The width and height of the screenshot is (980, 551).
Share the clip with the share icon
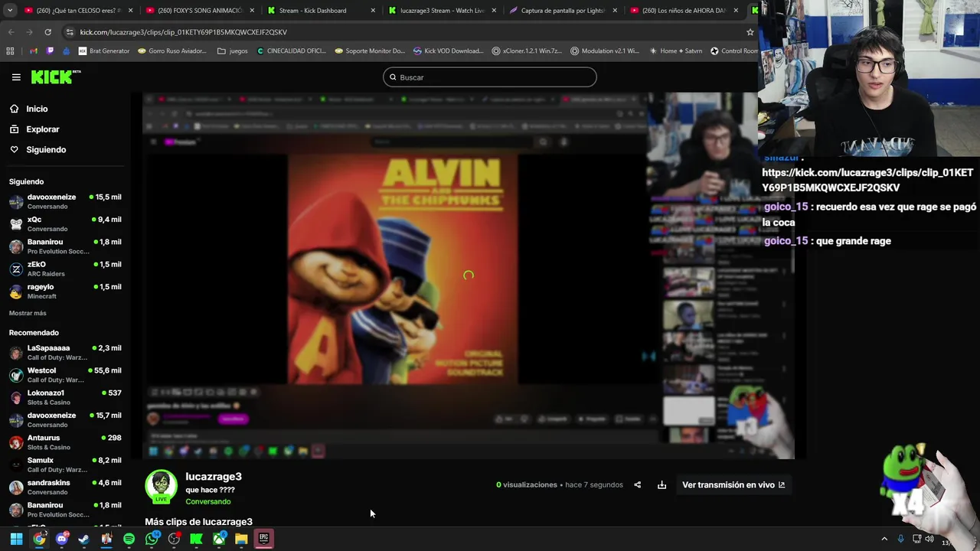point(637,484)
